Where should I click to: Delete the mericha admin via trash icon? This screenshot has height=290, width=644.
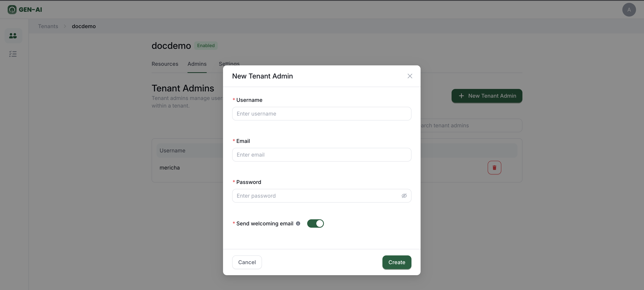click(x=494, y=167)
